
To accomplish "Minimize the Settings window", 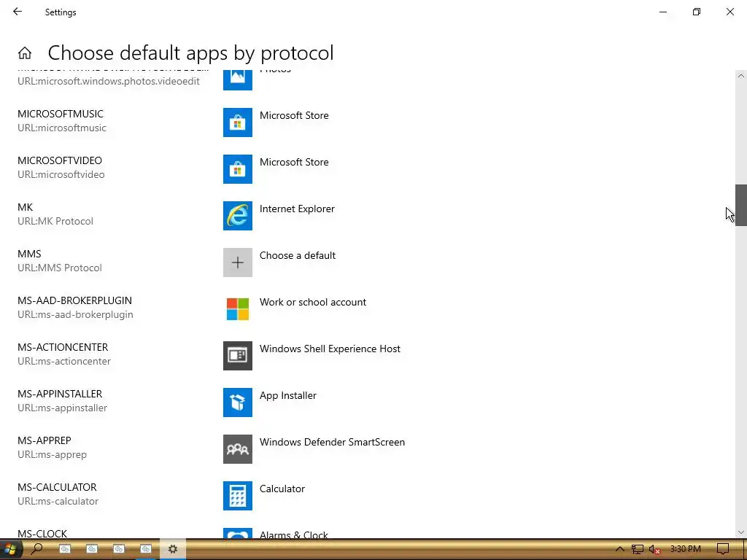I will pos(663,12).
